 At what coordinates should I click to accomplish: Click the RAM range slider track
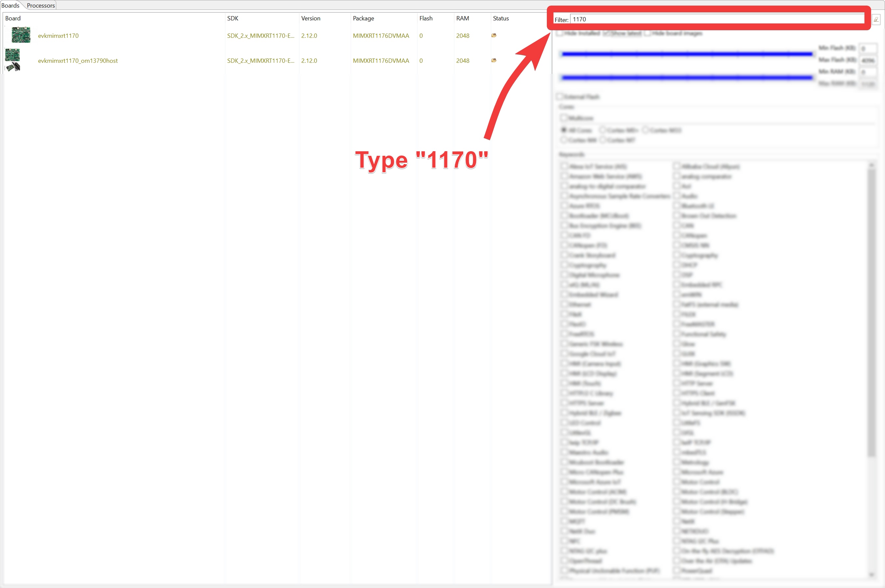tap(687, 78)
